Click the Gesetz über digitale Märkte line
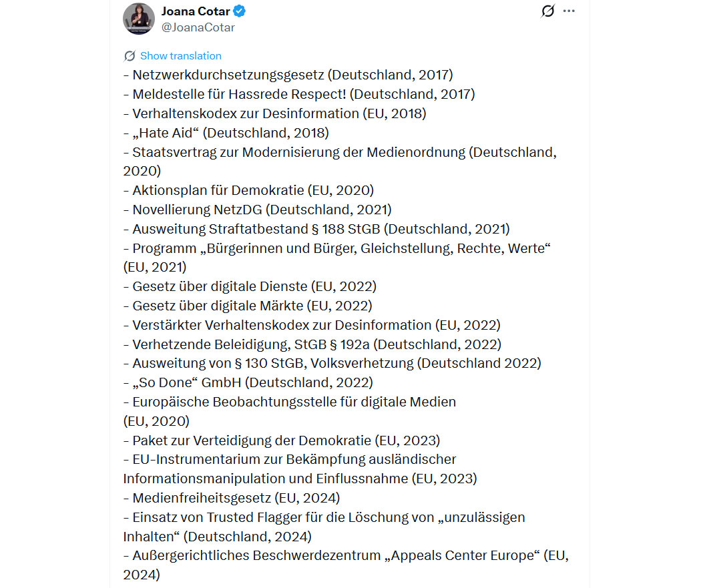 coord(248,306)
